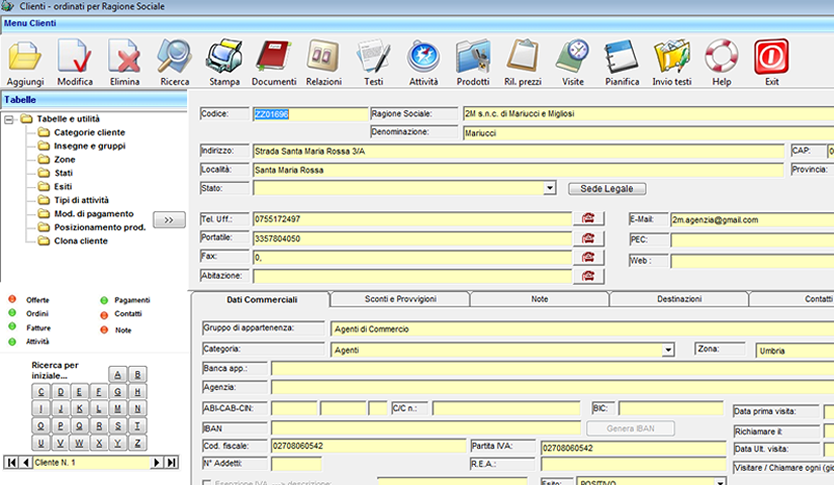
Task: Click the Prodotti folder icon
Action: [473, 56]
